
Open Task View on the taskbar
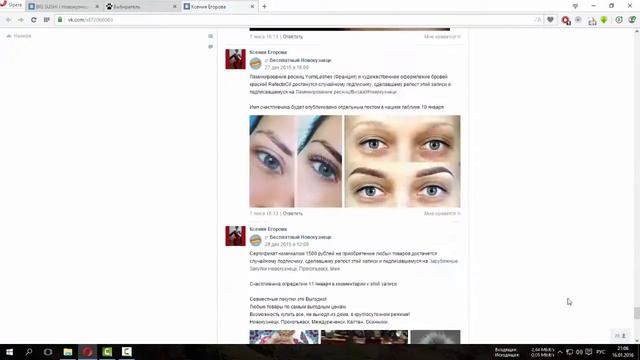pos(48,352)
